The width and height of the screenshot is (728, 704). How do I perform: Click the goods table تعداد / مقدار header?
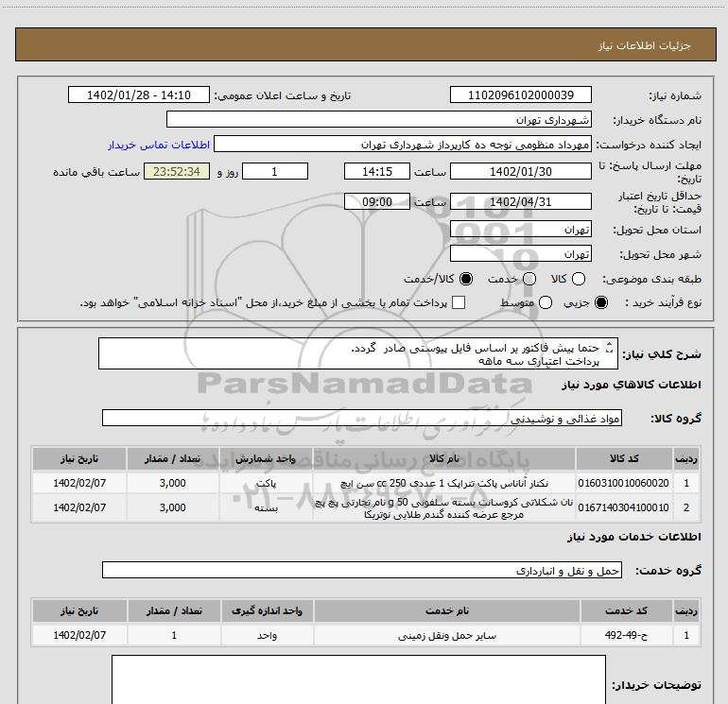[x=172, y=458]
